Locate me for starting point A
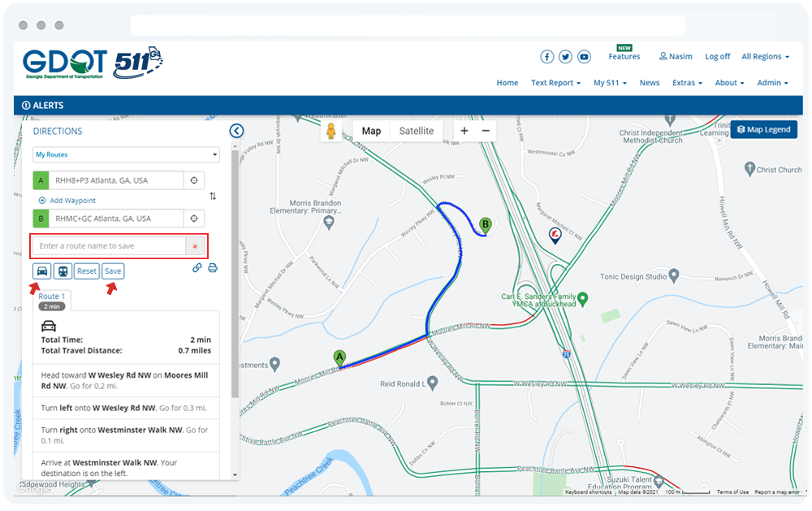The image size is (812, 511). tap(194, 180)
